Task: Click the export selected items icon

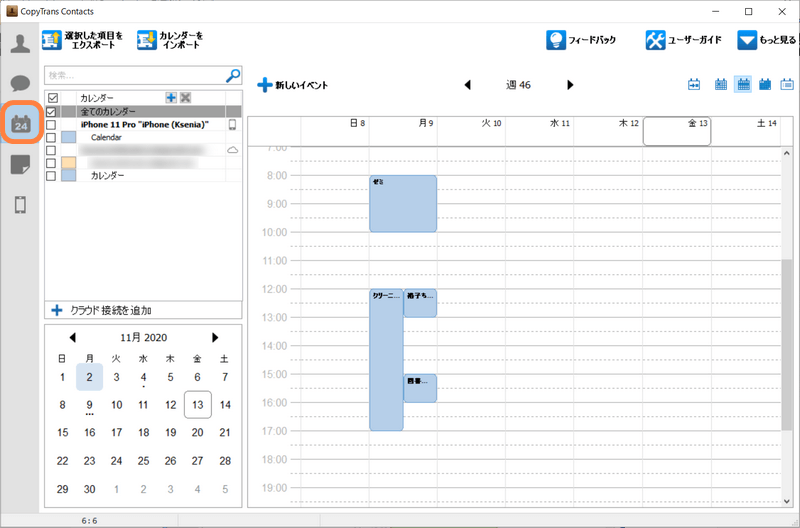Action: (x=52, y=40)
